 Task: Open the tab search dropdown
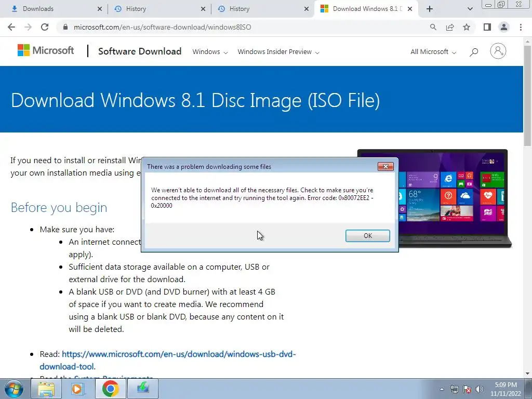click(470, 9)
